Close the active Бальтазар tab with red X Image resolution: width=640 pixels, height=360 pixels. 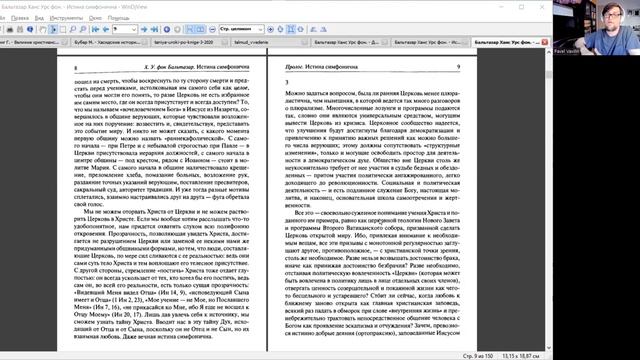point(545,42)
